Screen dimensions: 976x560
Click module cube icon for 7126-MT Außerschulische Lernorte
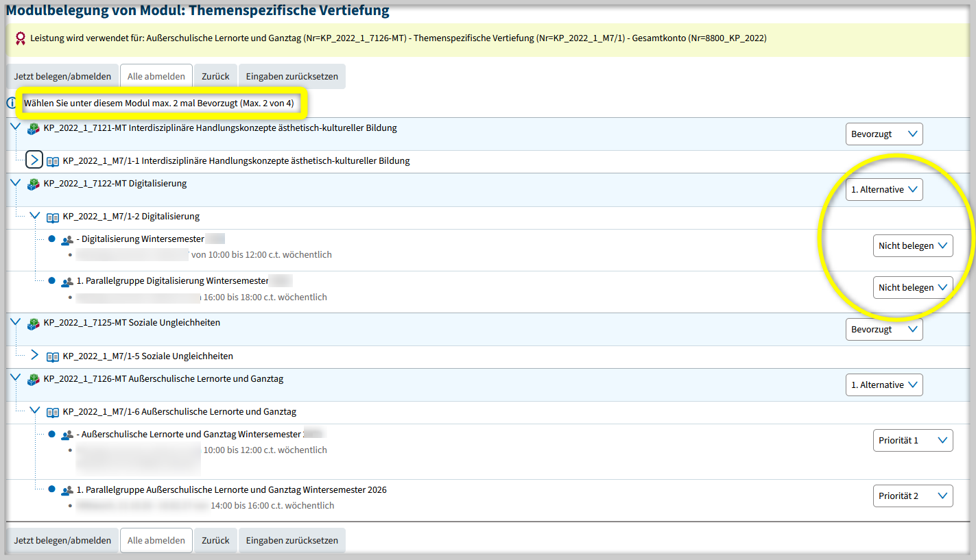tap(33, 380)
